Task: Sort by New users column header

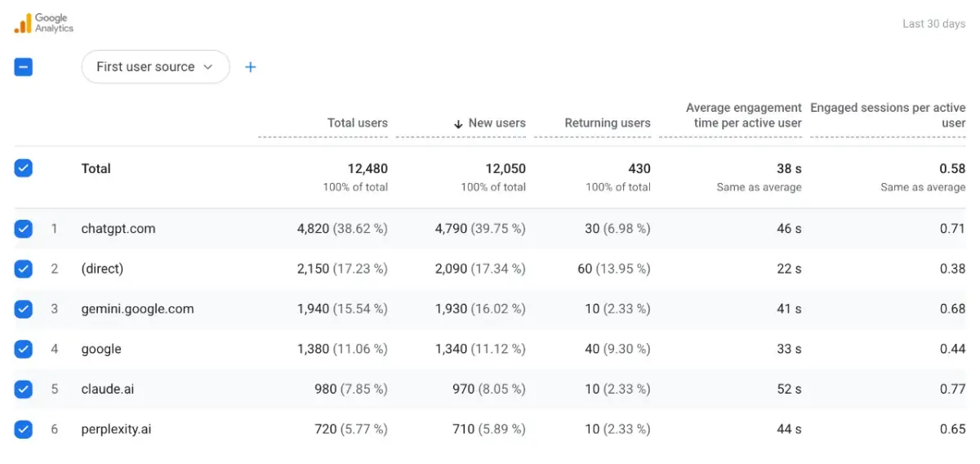Action: (x=497, y=123)
